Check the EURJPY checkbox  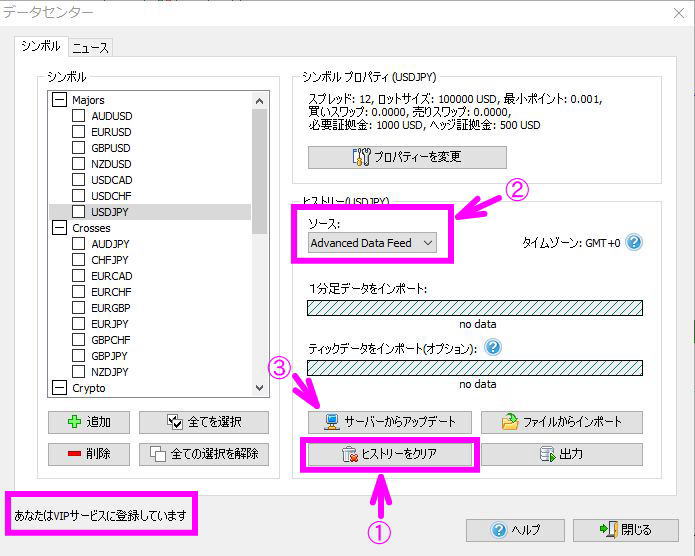coord(78,324)
